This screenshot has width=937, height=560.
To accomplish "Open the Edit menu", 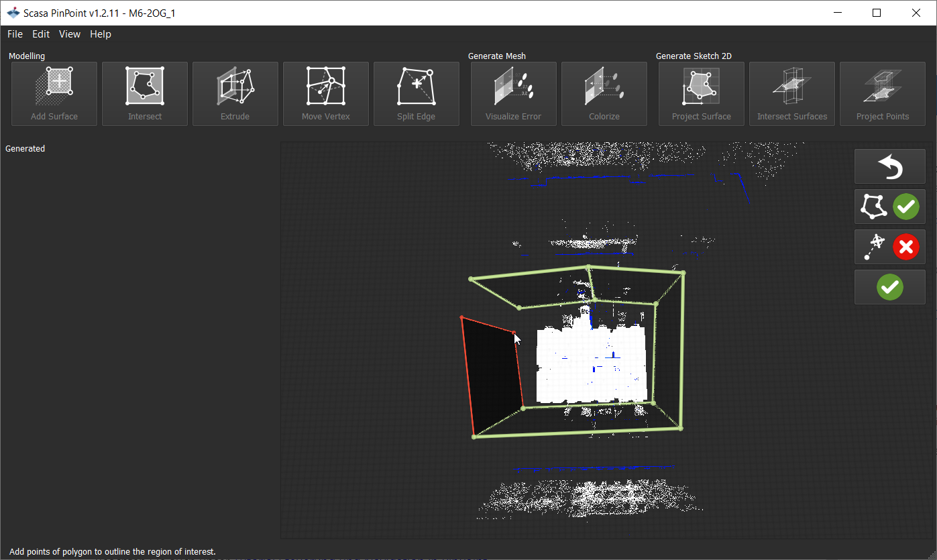I will [41, 34].
